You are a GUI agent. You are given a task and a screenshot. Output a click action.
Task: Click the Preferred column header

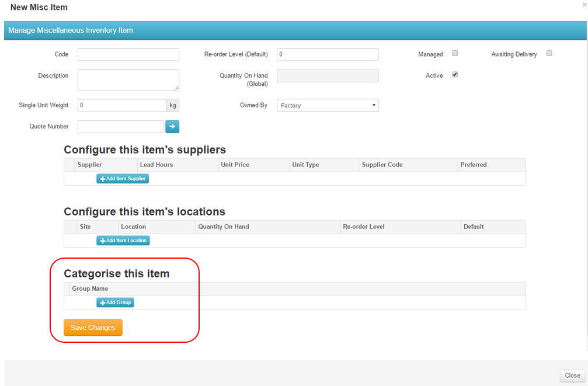point(492,165)
